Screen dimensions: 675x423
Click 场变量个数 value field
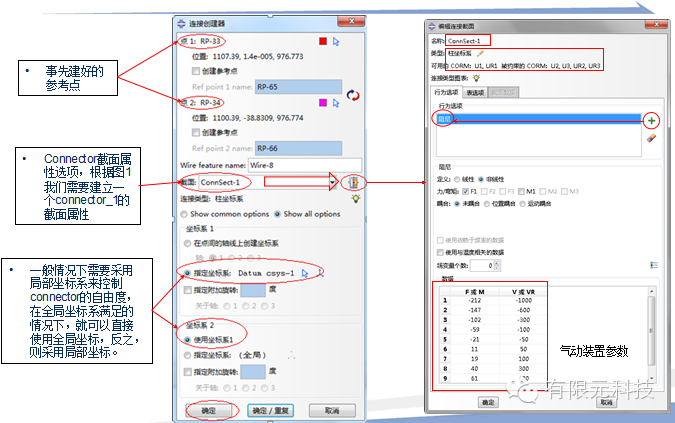click(482, 266)
